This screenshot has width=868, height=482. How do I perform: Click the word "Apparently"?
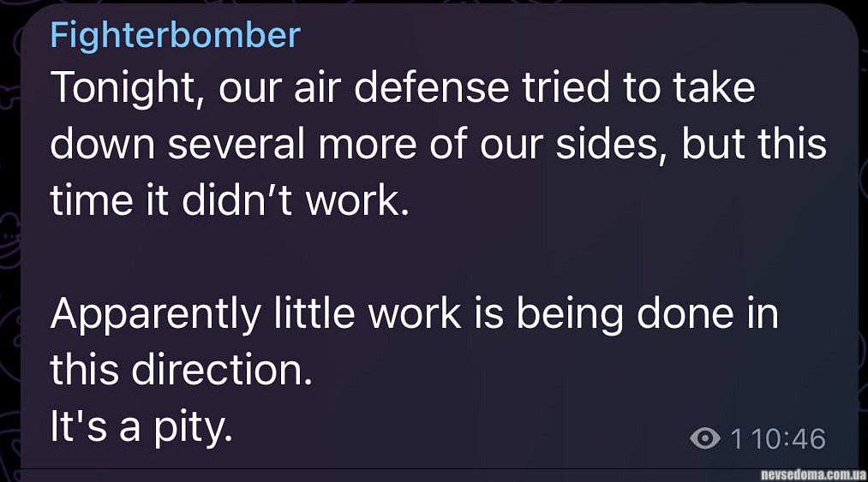coord(155,314)
